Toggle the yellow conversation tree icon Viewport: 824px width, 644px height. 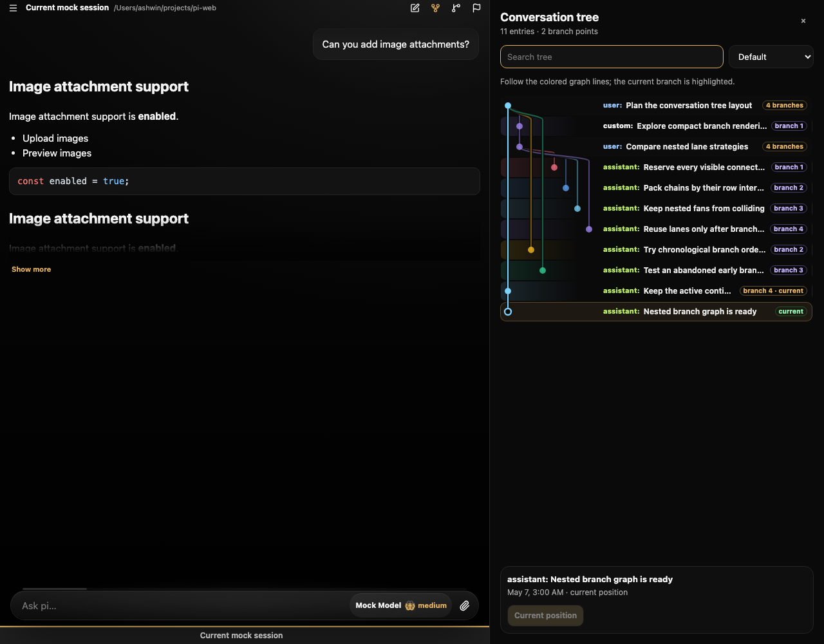tap(436, 8)
